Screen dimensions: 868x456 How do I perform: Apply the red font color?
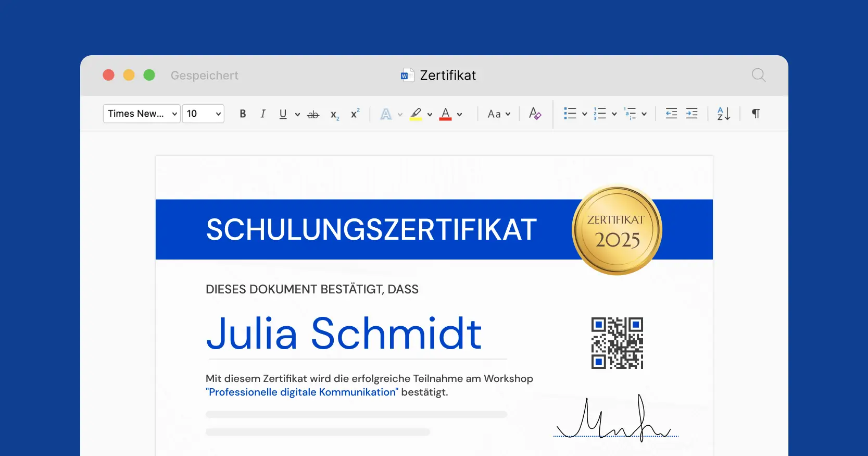pos(446,114)
